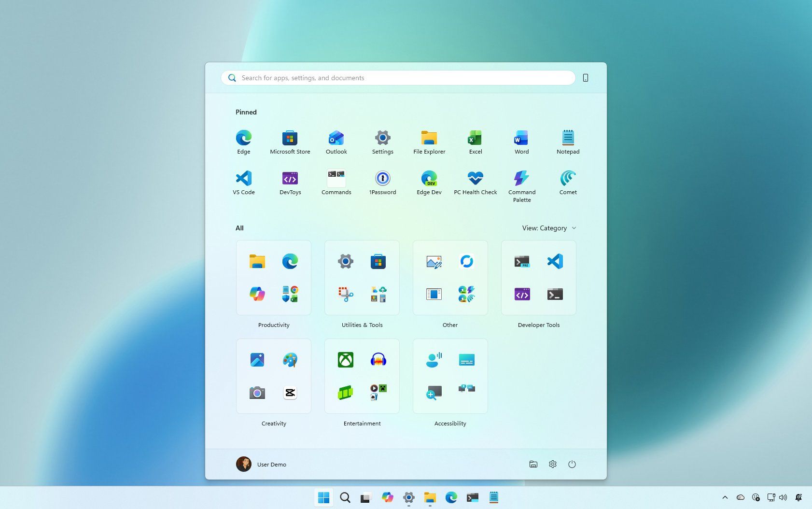The height and width of the screenshot is (509, 812).
Task: Show hidden icons in system tray
Action: coord(725,497)
